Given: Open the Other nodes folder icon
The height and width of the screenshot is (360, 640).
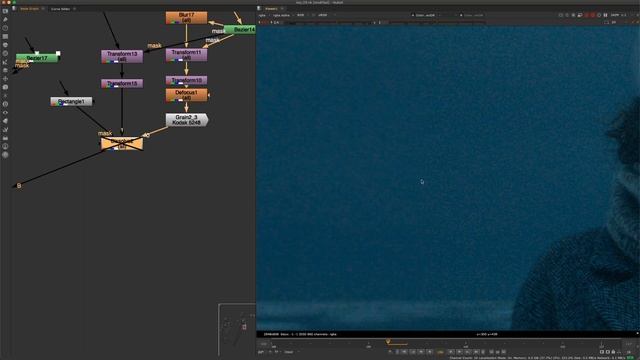Looking at the screenshot, I should [x=5, y=138].
